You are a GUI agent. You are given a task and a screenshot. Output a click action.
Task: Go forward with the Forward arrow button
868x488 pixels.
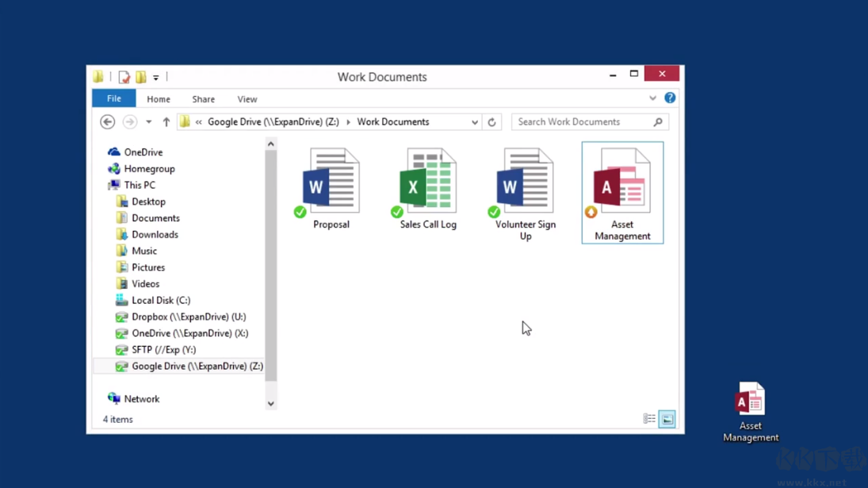coord(129,122)
